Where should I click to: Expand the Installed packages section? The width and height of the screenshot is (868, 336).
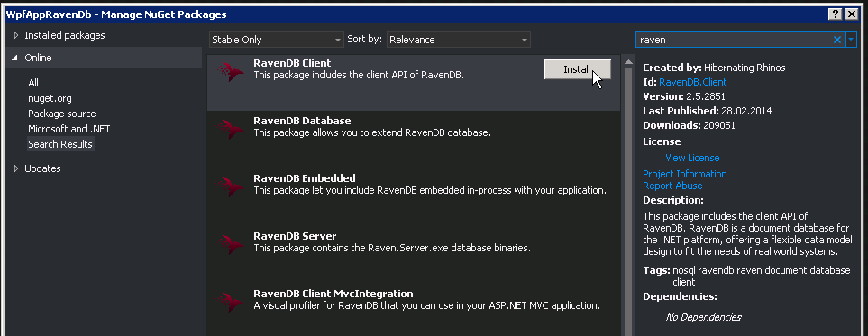(x=15, y=35)
